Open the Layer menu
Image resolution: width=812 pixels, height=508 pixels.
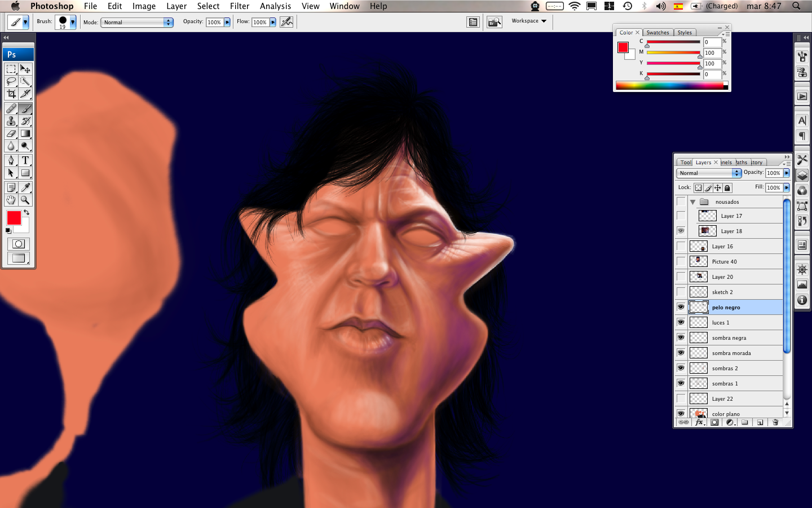tap(176, 6)
